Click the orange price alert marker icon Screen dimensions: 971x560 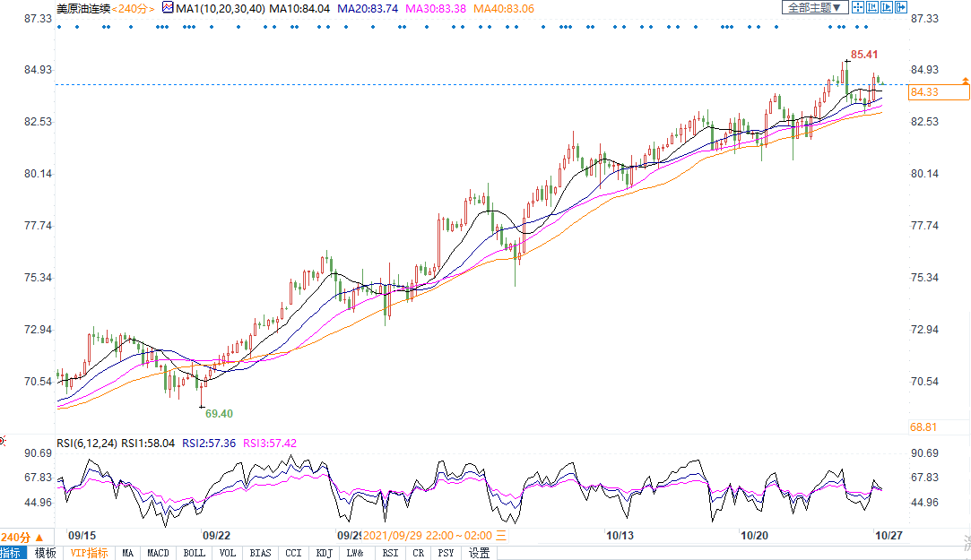point(965,81)
